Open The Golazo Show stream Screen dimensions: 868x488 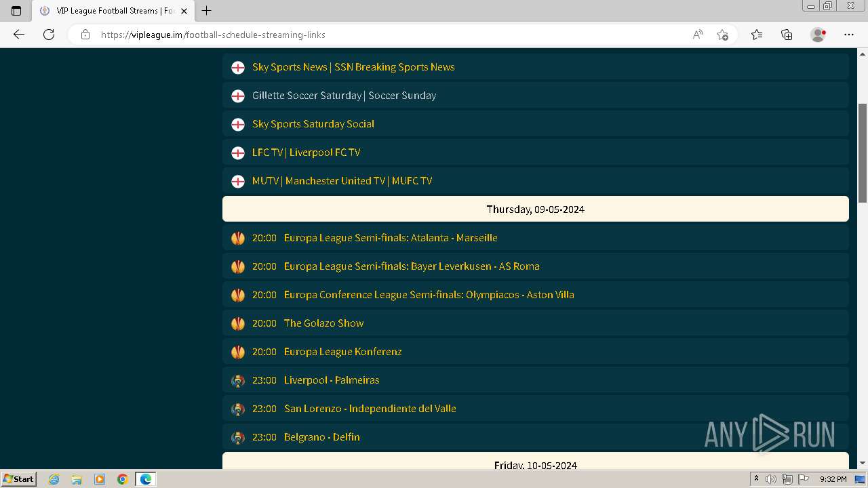tap(324, 323)
